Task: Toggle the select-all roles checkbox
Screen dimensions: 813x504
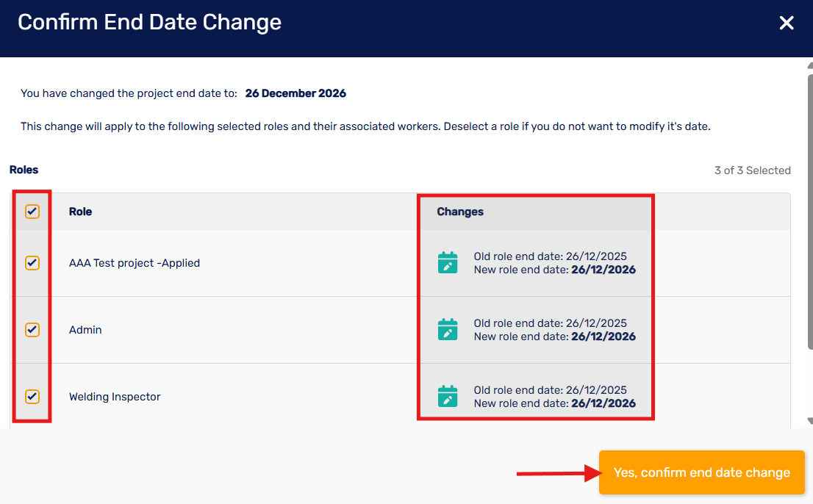Action: pos(32,212)
